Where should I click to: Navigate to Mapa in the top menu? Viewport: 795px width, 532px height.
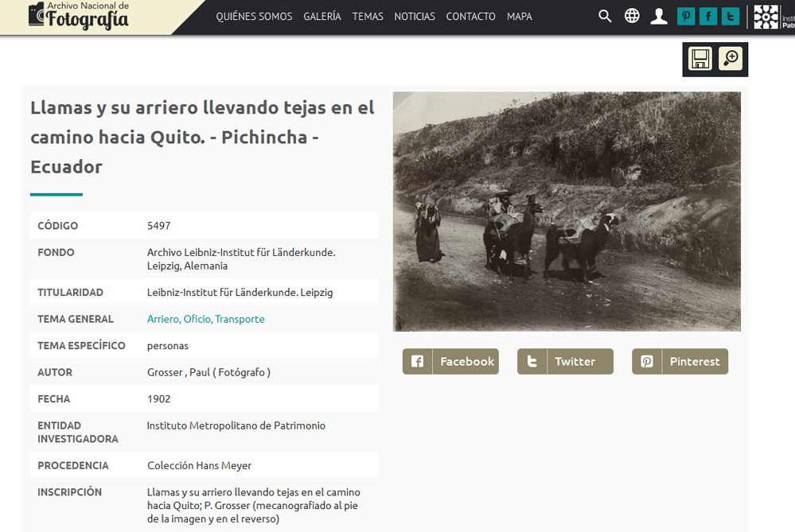520,16
